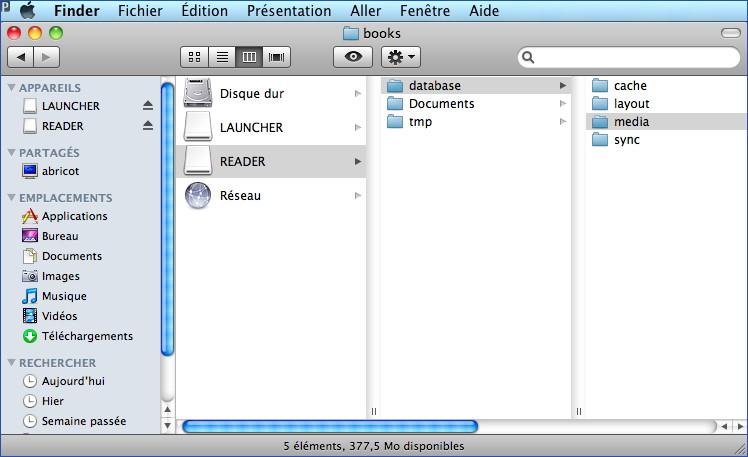Select LAUNCHER in the sidebar
The height and width of the screenshot is (457, 748).
tap(71, 106)
